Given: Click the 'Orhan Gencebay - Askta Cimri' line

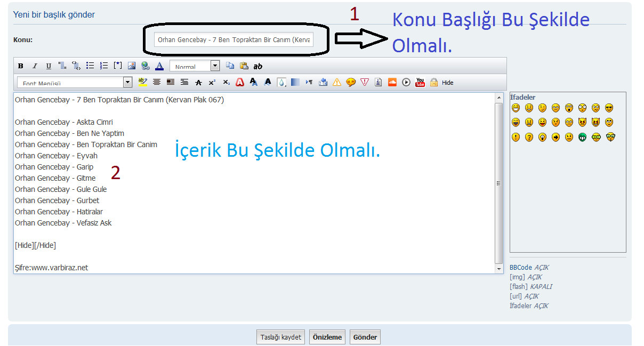Looking at the screenshot, I should [x=64, y=122].
